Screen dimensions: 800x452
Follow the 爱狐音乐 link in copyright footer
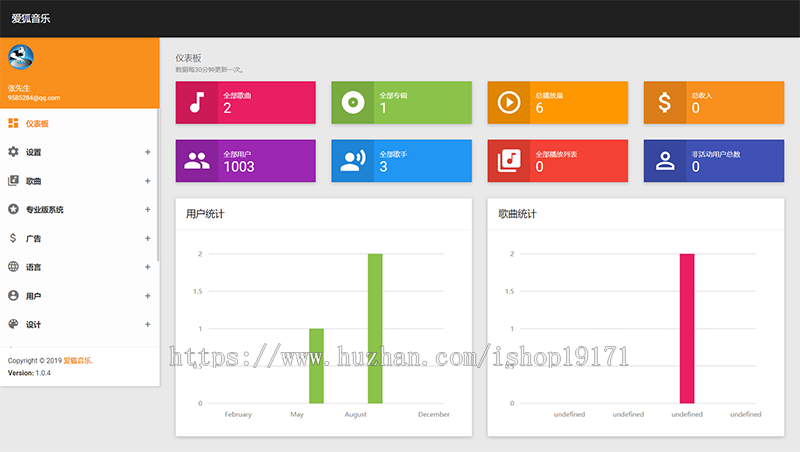78,360
